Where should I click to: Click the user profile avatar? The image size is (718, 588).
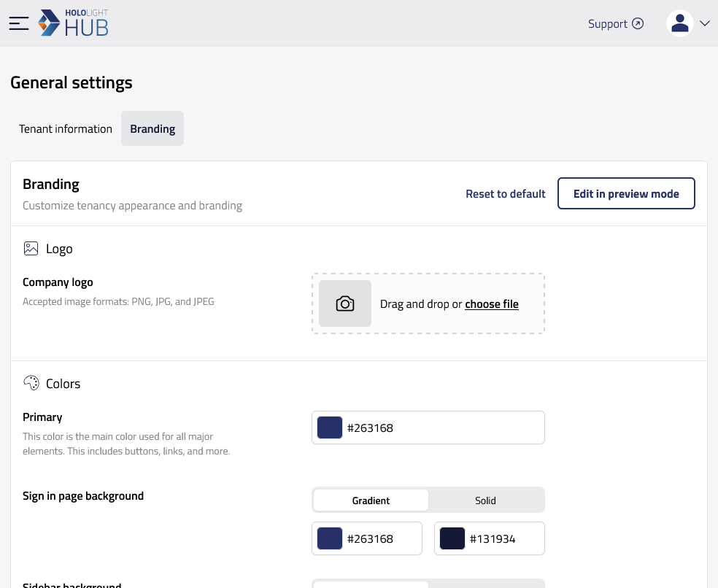click(679, 23)
